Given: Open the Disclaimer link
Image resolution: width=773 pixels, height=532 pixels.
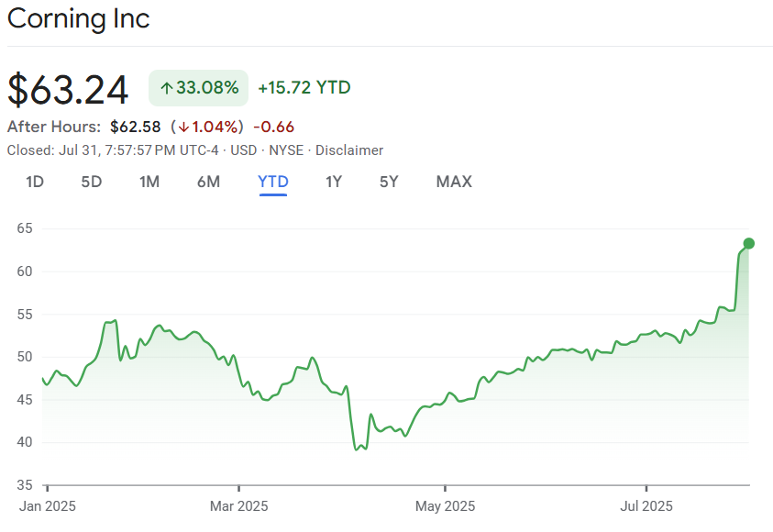Looking at the screenshot, I should (349, 150).
